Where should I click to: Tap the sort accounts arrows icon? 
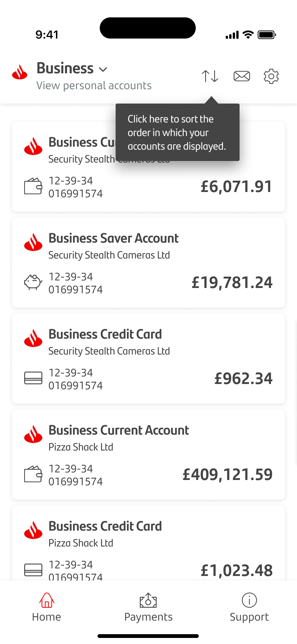coord(210,76)
